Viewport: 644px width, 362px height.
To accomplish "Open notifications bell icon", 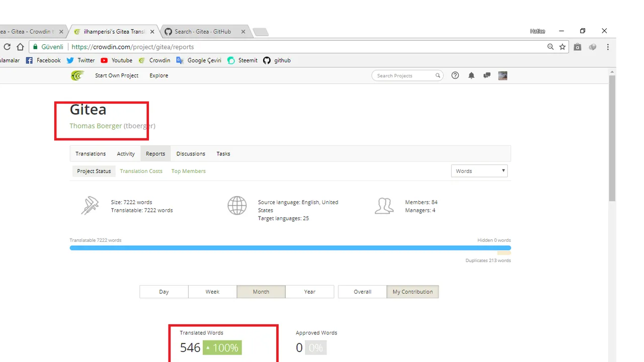I will point(471,75).
